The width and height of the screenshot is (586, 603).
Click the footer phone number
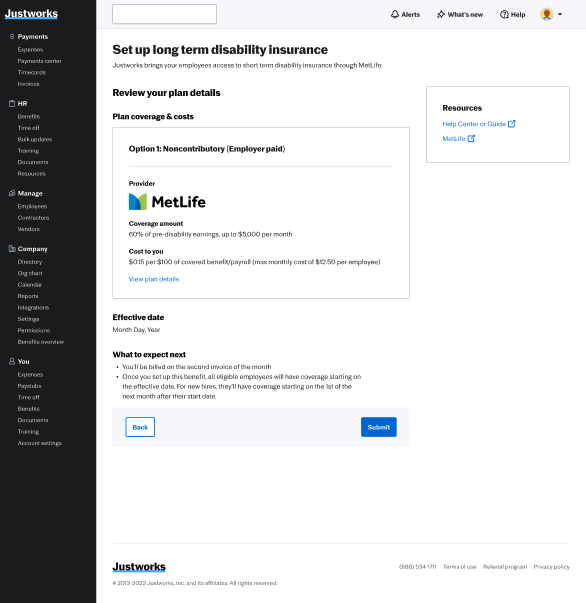click(418, 567)
